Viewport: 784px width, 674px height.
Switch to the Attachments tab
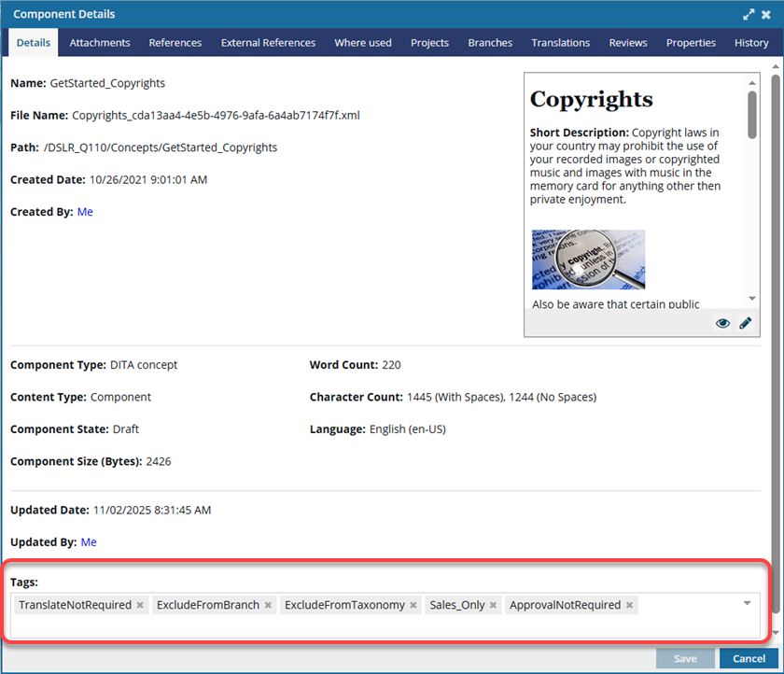coord(100,43)
